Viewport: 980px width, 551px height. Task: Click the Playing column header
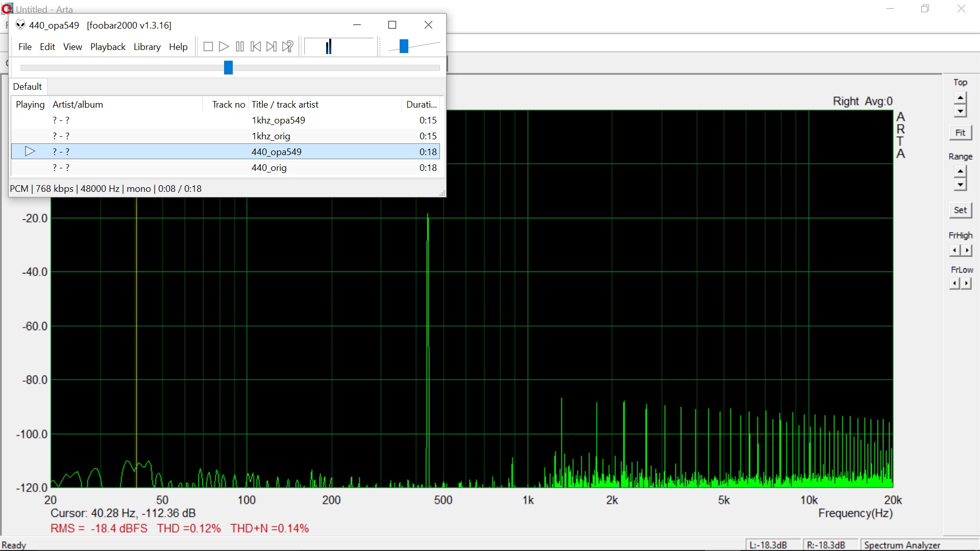click(30, 105)
